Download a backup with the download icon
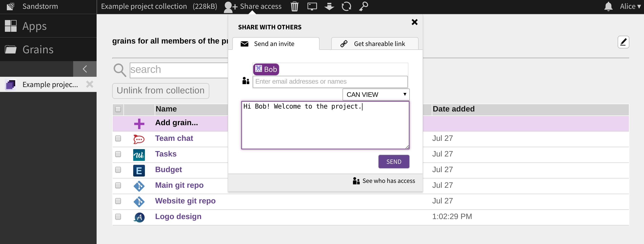Screen dimensions: 644x244 click(x=329, y=6)
